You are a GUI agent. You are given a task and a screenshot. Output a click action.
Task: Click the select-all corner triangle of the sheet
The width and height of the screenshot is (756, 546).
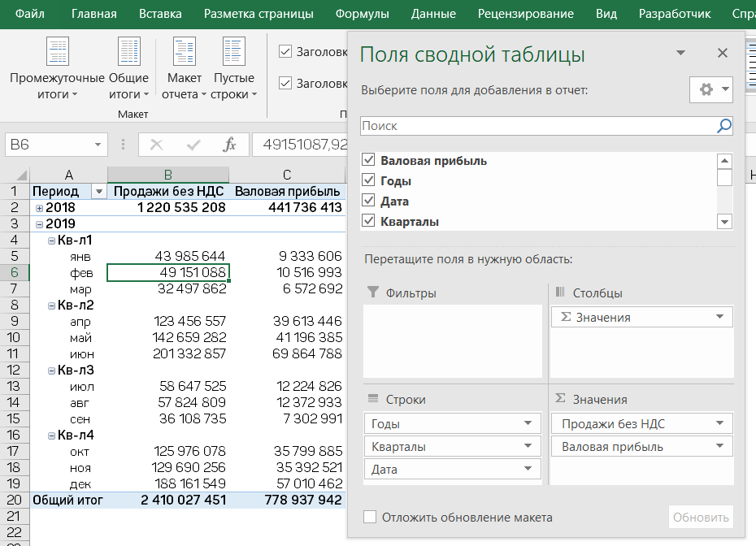coord(21,175)
